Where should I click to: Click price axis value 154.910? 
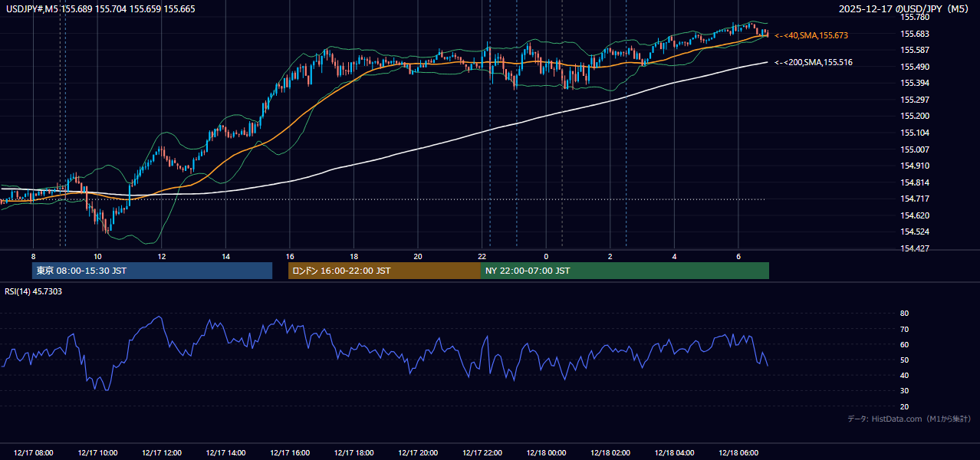click(914, 166)
